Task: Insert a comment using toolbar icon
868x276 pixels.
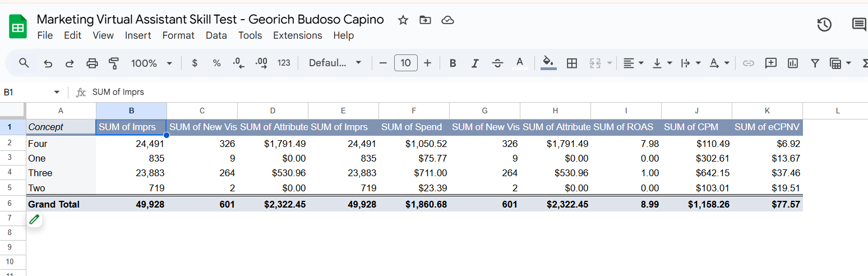Action: [x=771, y=63]
